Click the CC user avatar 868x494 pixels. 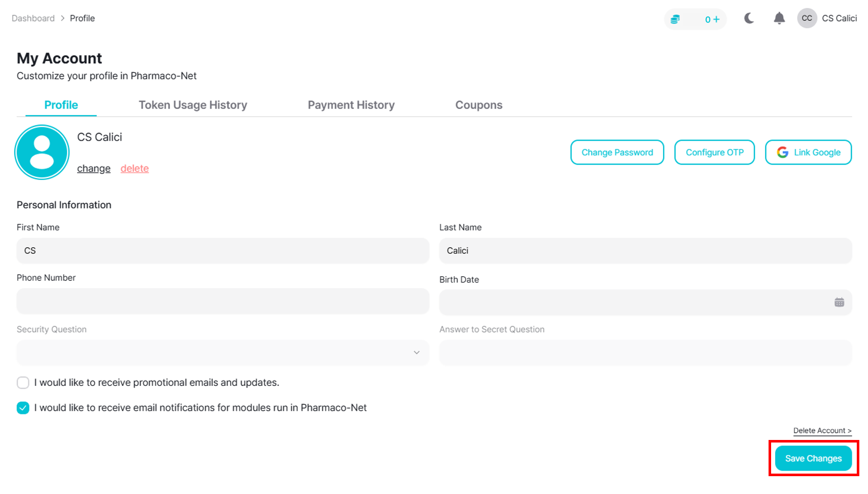click(x=807, y=18)
